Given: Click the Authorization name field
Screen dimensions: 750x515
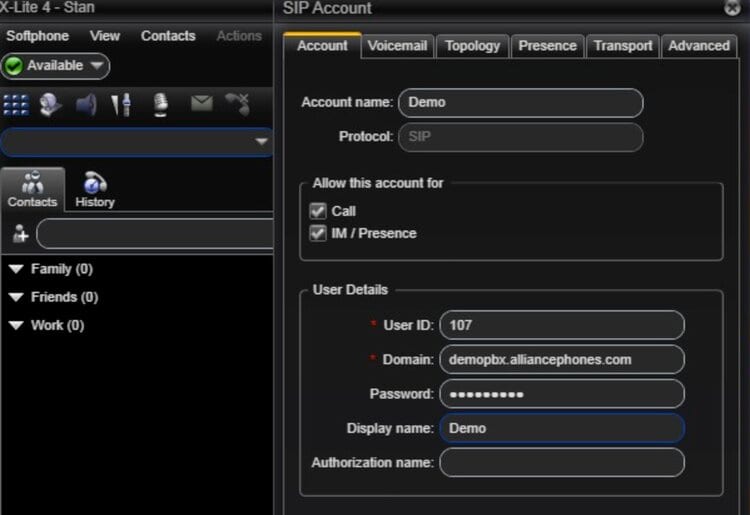Looking at the screenshot, I should click(562, 463).
